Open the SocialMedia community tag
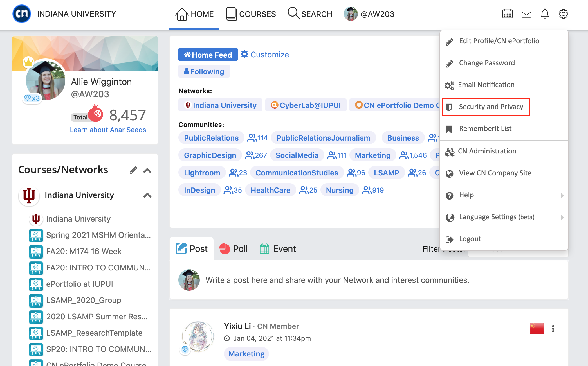The width and height of the screenshot is (588, 366). point(297,155)
